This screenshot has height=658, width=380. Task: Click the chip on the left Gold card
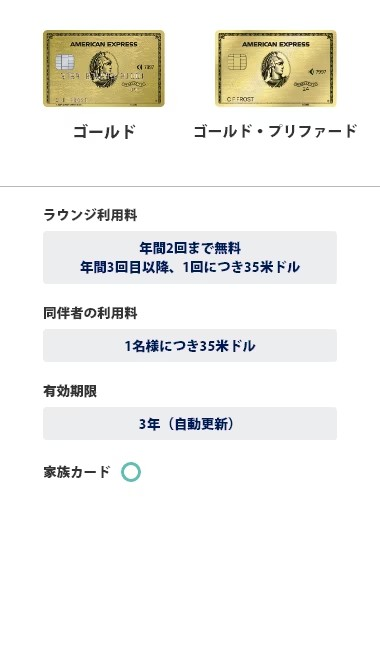65,63
